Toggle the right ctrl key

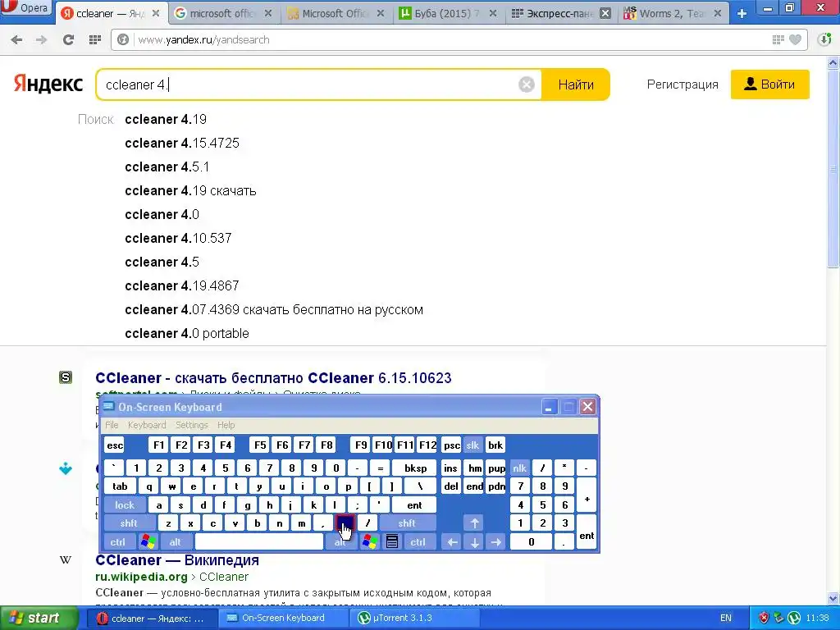pos(418,542)
